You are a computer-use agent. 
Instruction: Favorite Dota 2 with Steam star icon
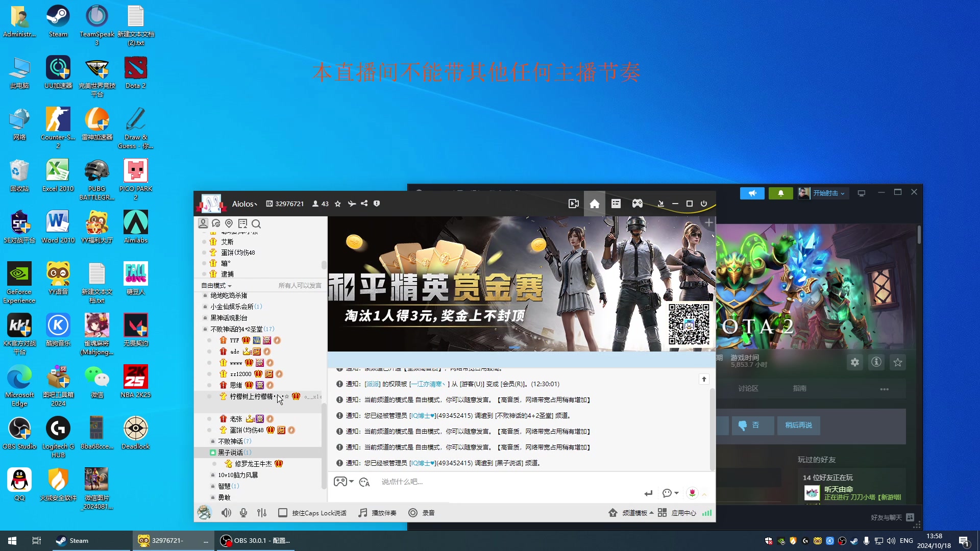898,362
